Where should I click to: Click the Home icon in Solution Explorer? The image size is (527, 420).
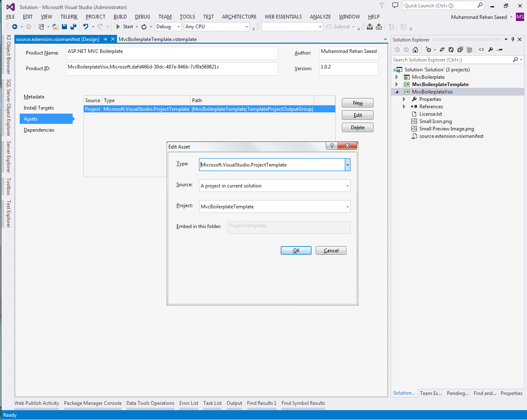point(415,49)
